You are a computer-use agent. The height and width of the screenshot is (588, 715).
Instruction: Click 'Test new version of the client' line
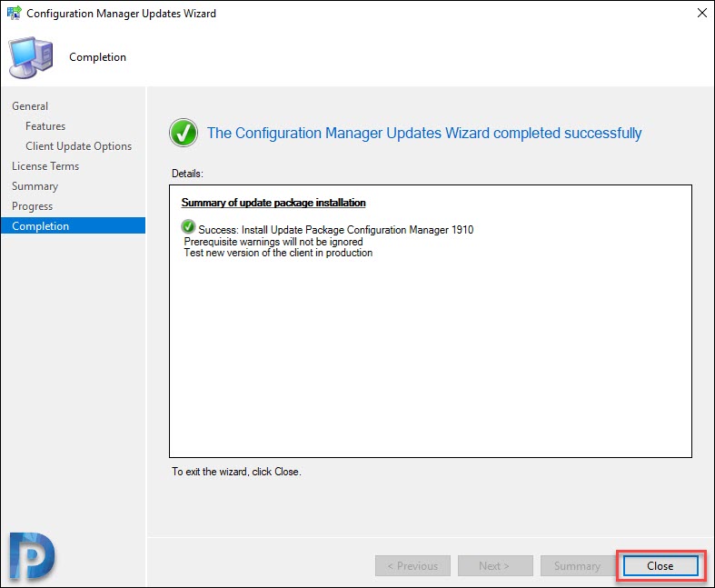click(278, 253)
